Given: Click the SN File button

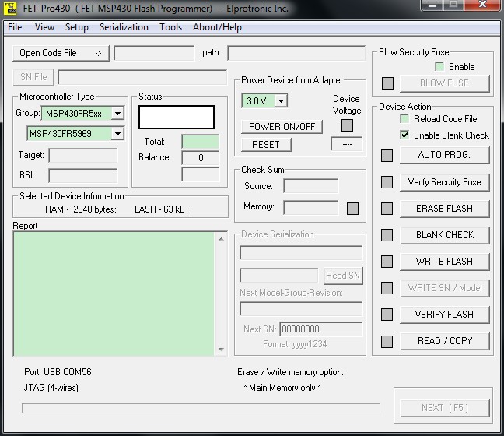Looking at the screenshot, I should pos(33,77).
